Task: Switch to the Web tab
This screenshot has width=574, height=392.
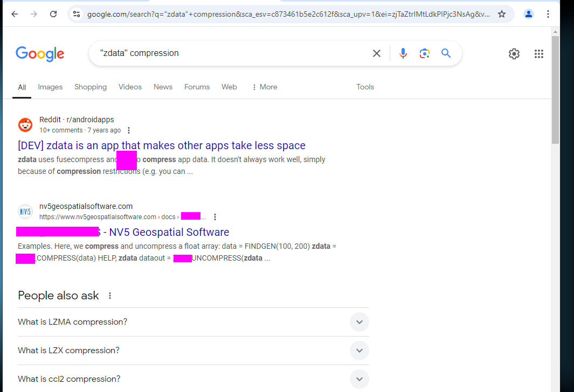Action: point(229,87)
